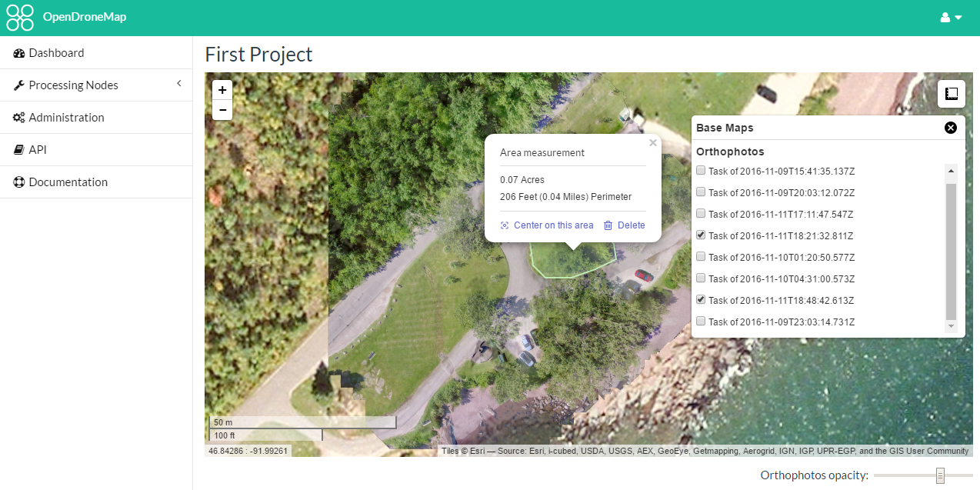Adjust the Orthophotos opacity slider
The height and width of the screenshot is (490, 980).
[x=939, y=476]
